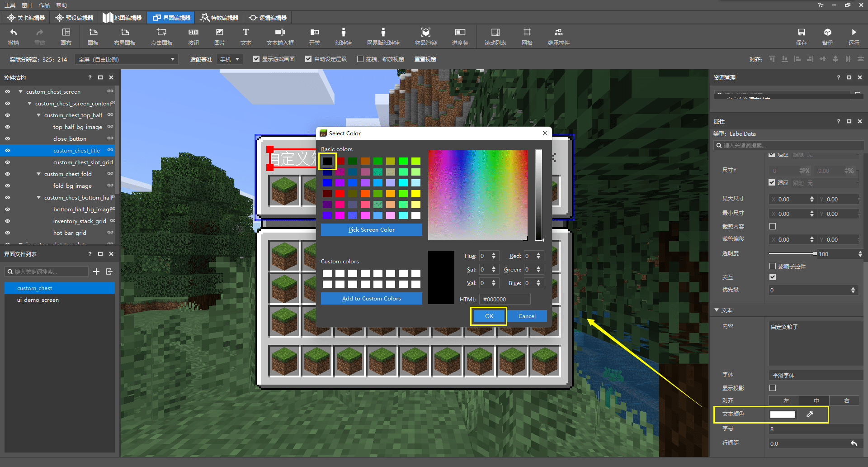Switch to the 逻辑编辑器 tab
This screenshot has height=467, width=868.
coord(268,18)
